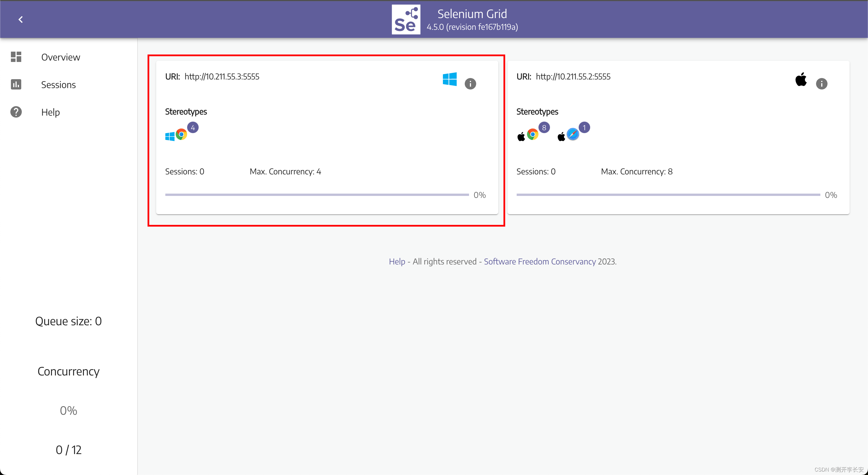868x475 pixels.
Task: Click 'Max. Concurrency: 8' text
Action: click(x=637, y=172)
